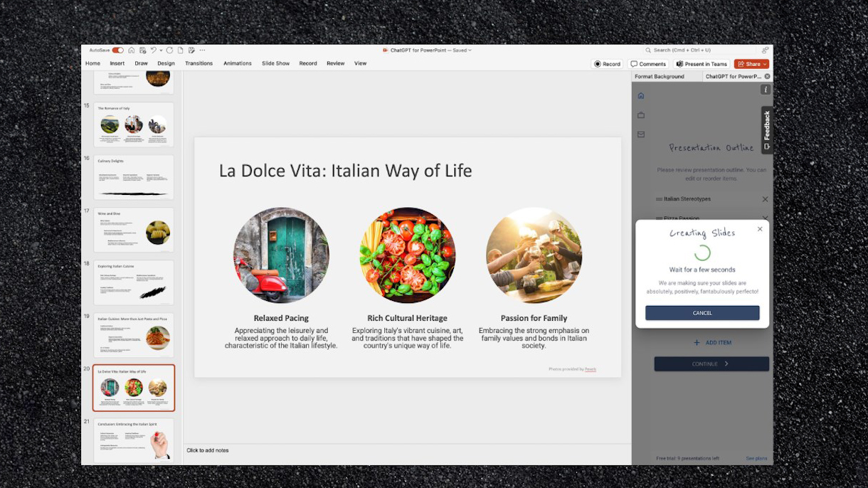Select the wine toast circular image
The width and height of the screenshot is (868, 488).
coord(534,255)
